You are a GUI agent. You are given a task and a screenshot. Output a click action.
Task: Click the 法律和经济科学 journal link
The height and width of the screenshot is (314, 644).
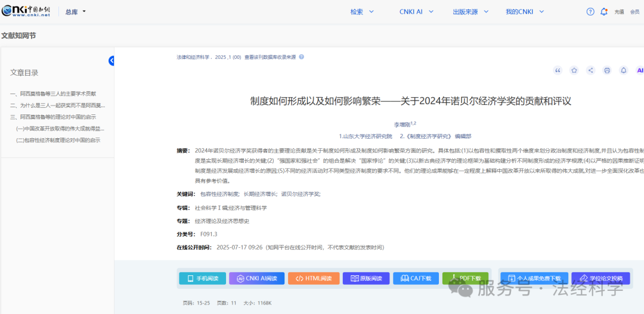(193, 57)
